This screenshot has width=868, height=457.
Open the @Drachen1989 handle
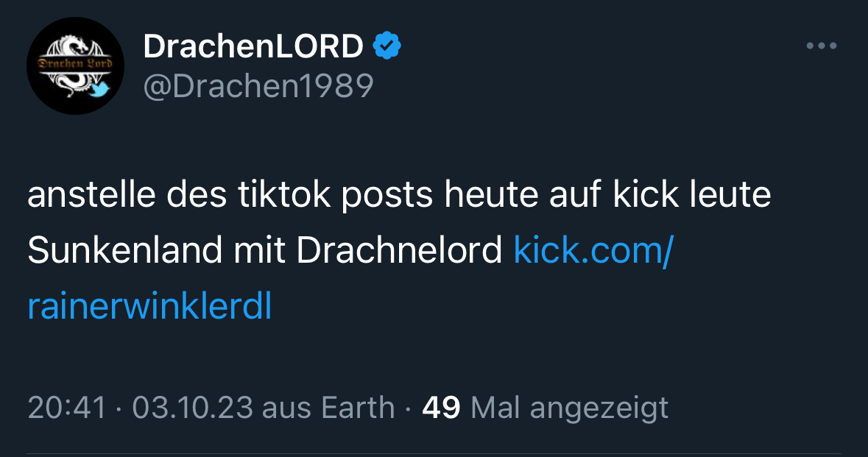[258, 86]
